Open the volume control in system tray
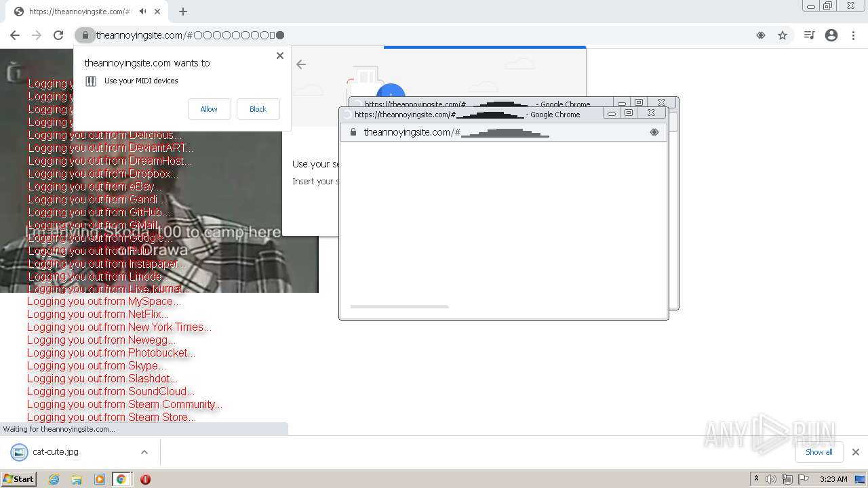Viewport: 868px width, 488px height. click(771, 479)
